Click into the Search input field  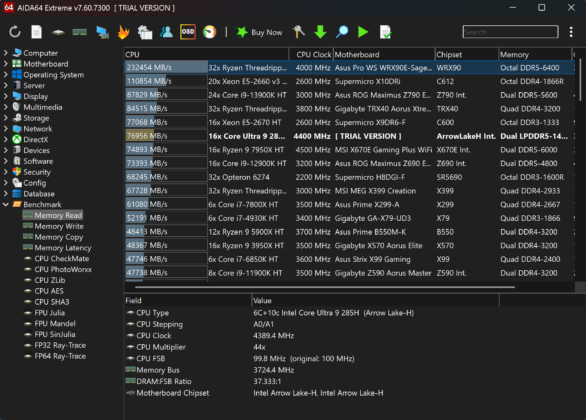[510, 32]
